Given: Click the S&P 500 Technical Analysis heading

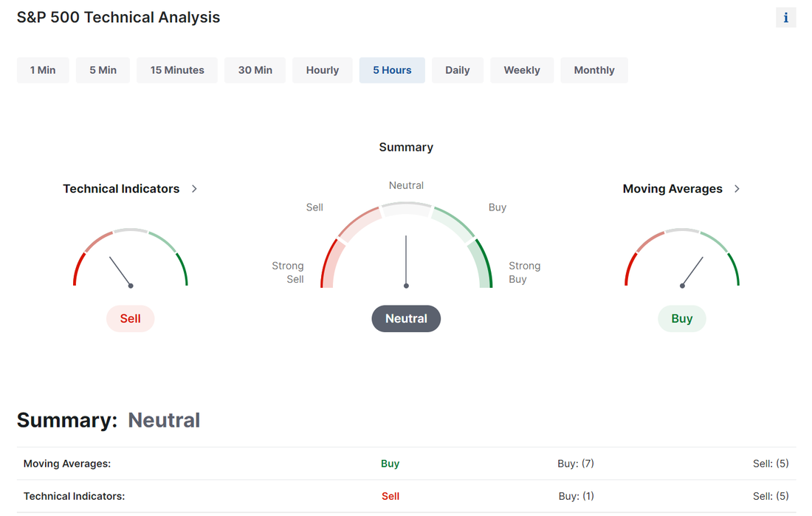Looking at the screenshot, I should 119,17.
